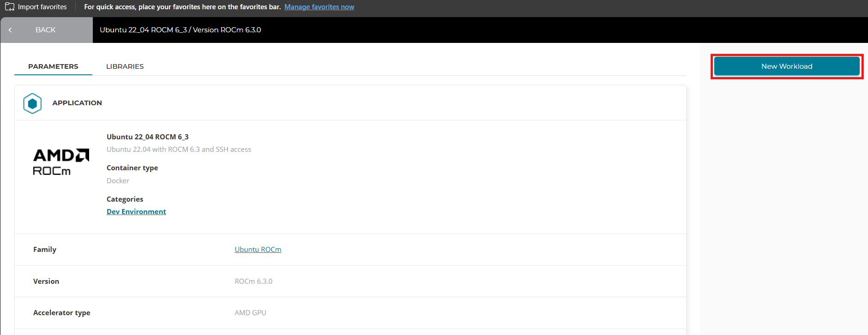Image resolution: width=868 pixels, height=335 pixels.
Task: Start a New Workload
Action: 787,66
